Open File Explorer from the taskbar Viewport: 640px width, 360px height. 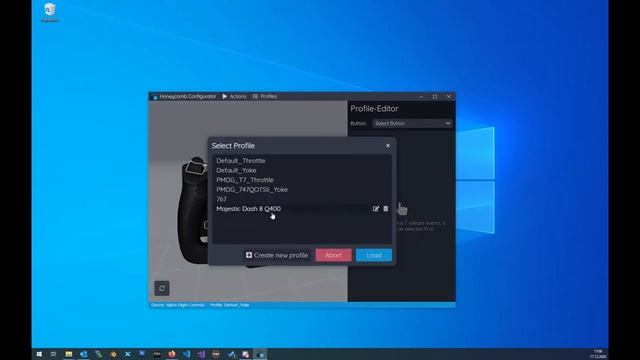pyautogui.click(x=69, y=354)
